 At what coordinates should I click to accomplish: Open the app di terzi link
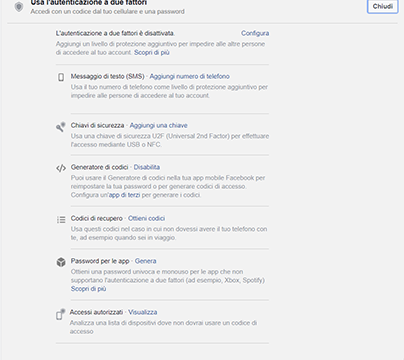click(x=124, y=195)
